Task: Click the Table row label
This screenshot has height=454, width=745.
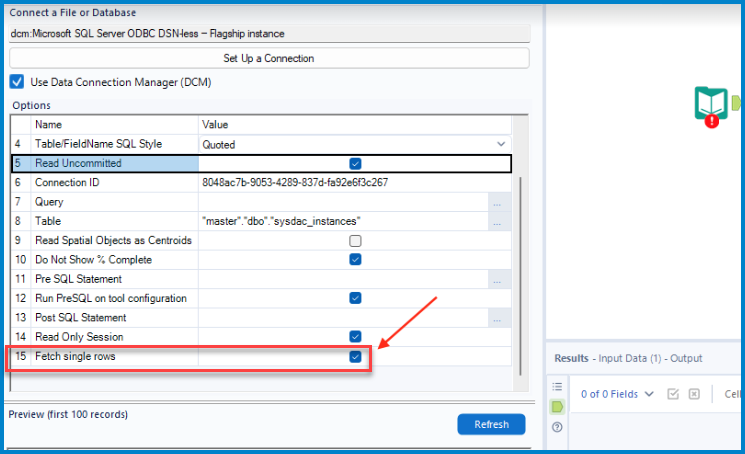Action: (48, 221)
